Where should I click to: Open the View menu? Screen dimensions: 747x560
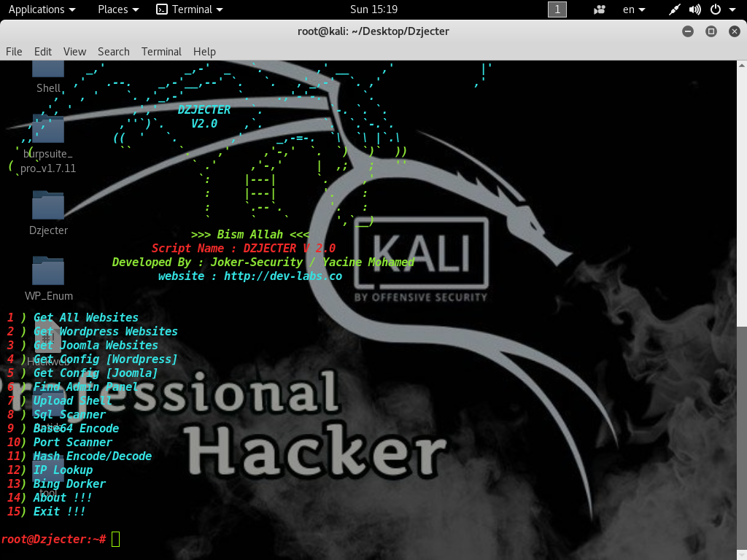(75, 52)
